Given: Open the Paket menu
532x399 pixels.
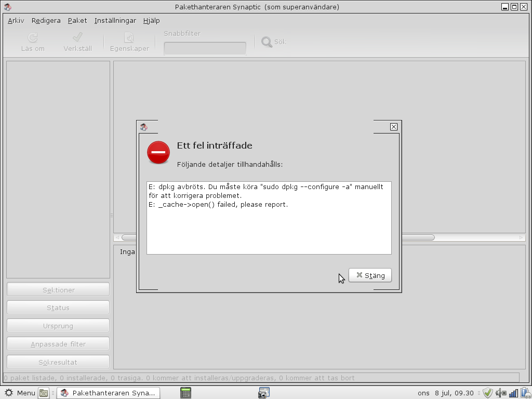Looking at the screenshot, I should 77,21.
